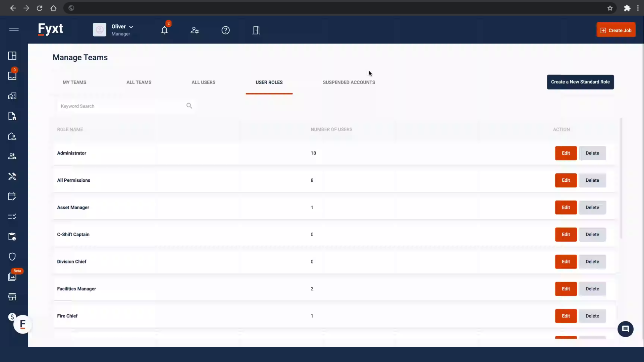The width and height of the screenshot is (644, 362).
Task: Open the hamburger menu icon
Action: [14, 29]
